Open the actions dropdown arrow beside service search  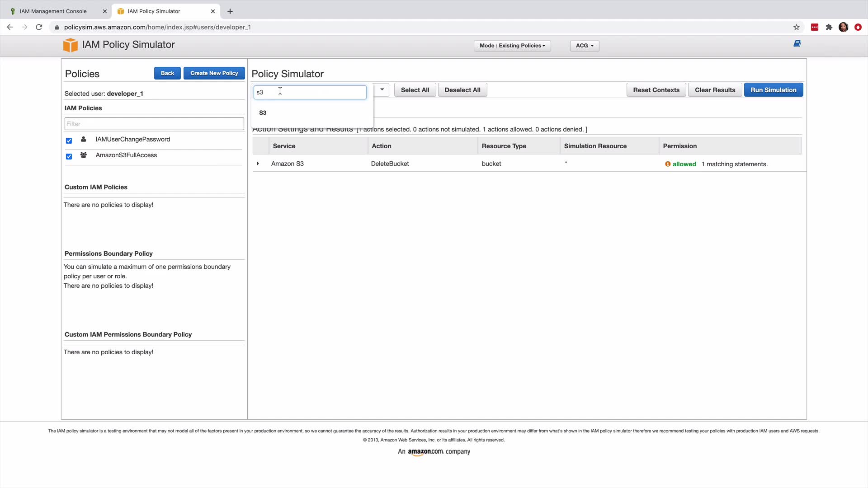pos(382,89)
